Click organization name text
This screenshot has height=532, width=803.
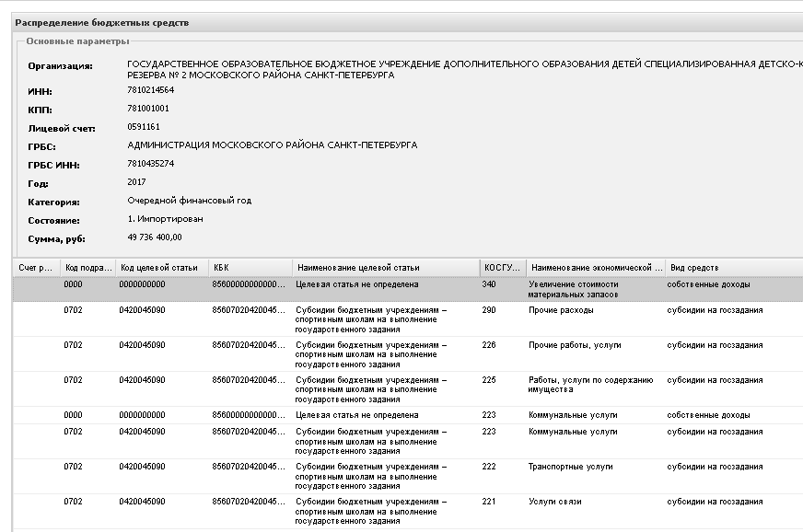pos(465,70)
